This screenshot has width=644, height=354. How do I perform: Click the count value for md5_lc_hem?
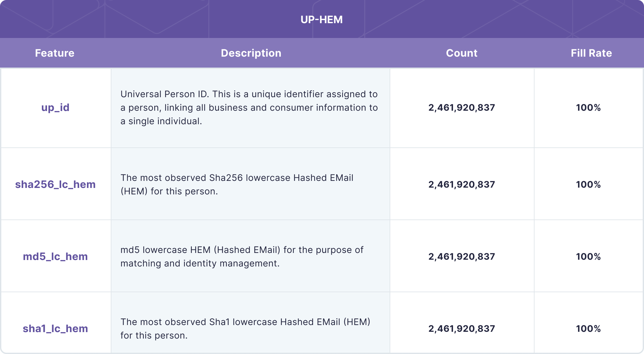coord(461,256)
